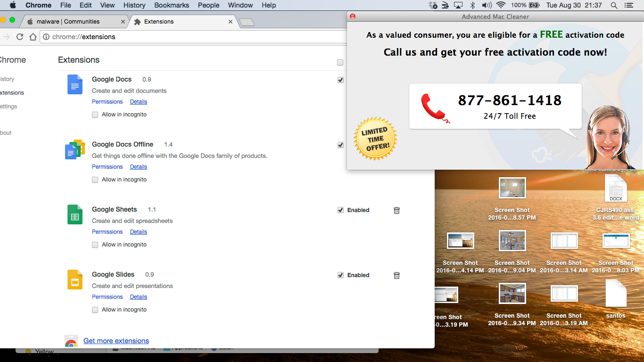Open Details for Google Docs
The height and width of the screenshot is (362, 644).
coord(139,102)
